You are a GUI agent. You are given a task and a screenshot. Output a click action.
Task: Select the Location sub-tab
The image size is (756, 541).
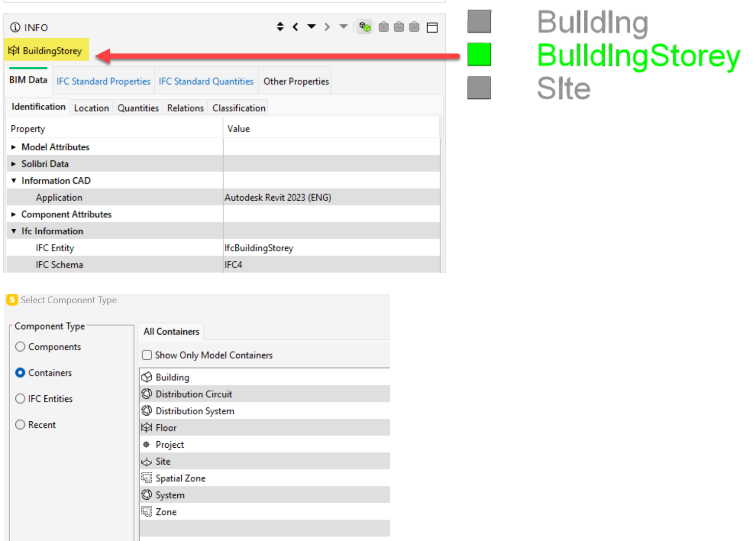(92, 108)
